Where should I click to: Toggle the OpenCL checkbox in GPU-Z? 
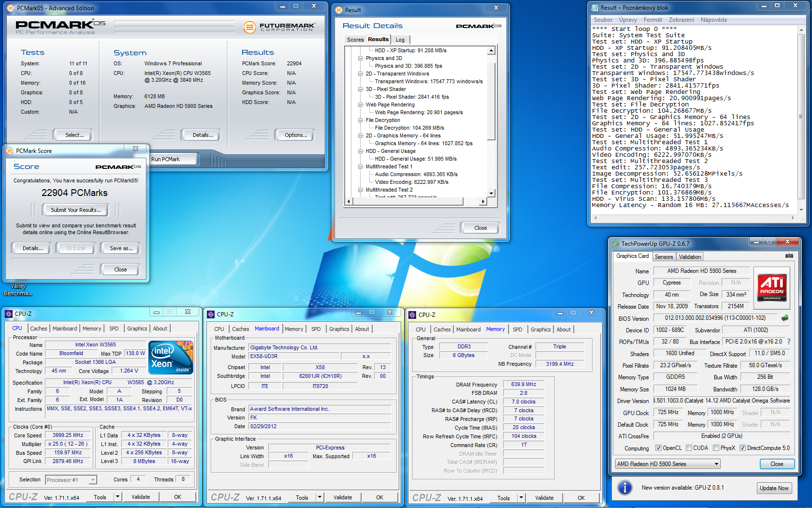click(x=658, y=448)
